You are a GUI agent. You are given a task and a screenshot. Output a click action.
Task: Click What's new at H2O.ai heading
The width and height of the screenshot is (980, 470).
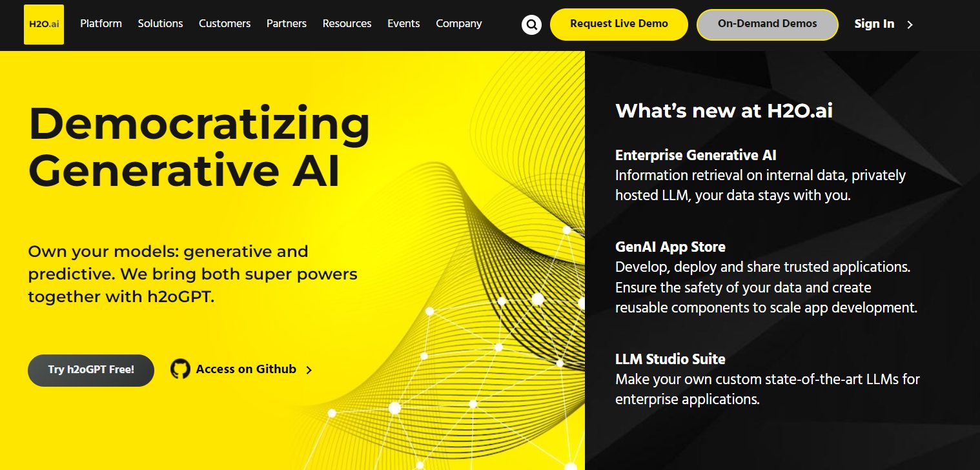point(724,110)
